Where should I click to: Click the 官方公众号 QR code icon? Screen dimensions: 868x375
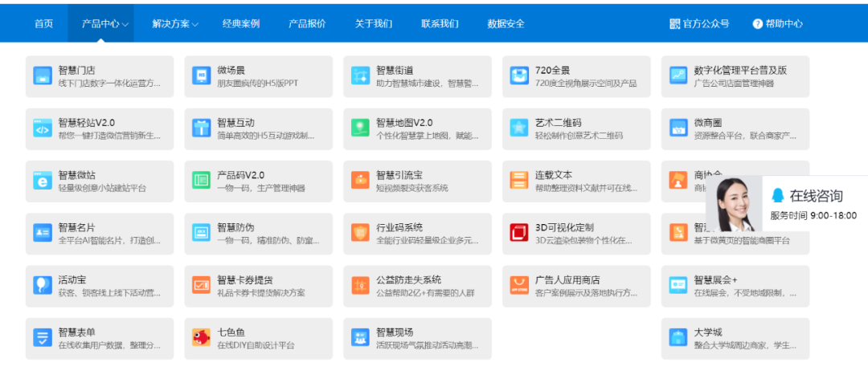tap(674, 24)
